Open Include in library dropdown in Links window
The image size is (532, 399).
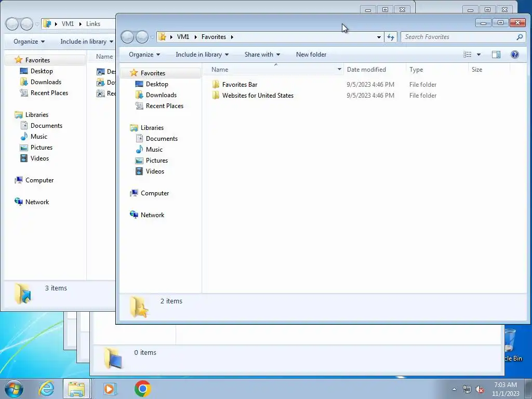(87, 42)
